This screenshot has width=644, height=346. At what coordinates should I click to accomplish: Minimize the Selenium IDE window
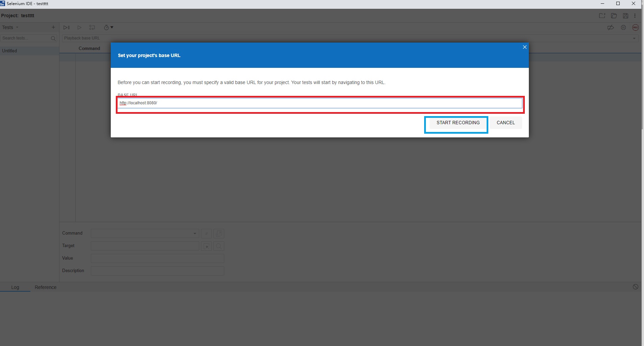point(602,4)
